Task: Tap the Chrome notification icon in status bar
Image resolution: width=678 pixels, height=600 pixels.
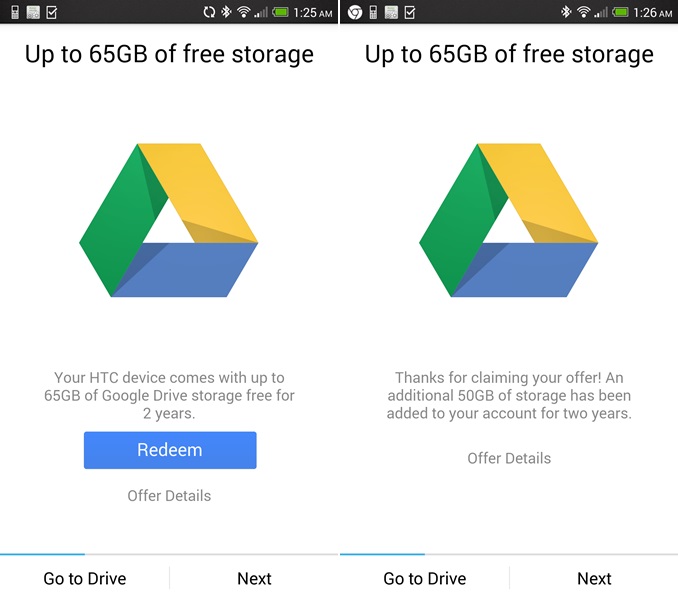Action: (355, 12)
